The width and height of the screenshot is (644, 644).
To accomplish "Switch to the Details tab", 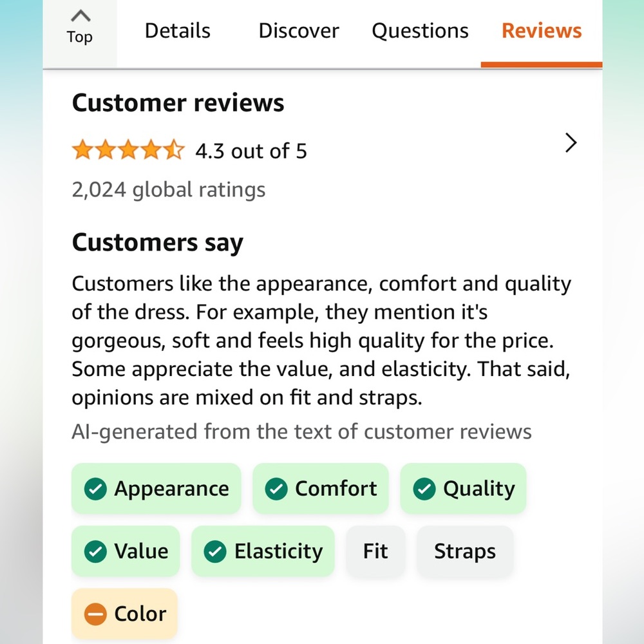I will click(x=178, y=31).
